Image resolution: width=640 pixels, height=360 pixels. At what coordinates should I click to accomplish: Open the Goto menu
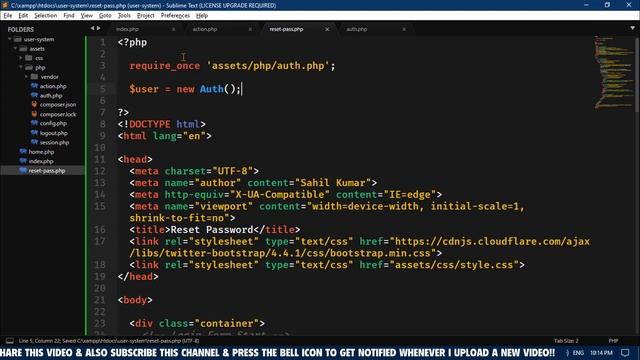pos(105,16)
